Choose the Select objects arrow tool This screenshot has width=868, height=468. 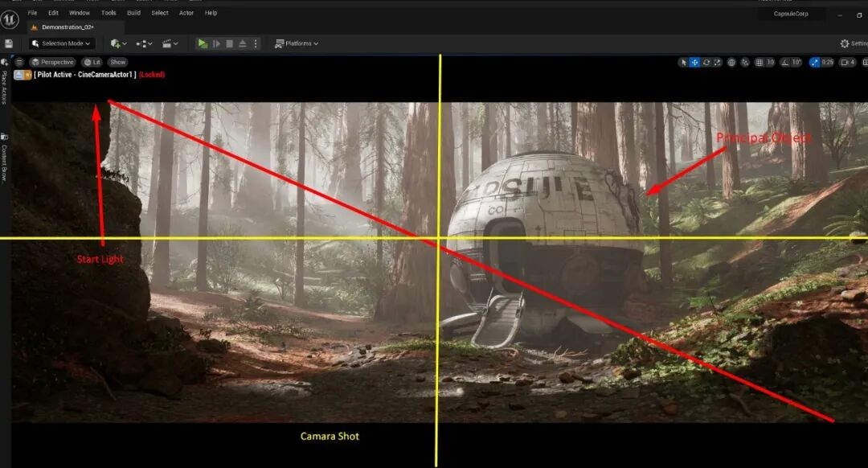(684, 63)
